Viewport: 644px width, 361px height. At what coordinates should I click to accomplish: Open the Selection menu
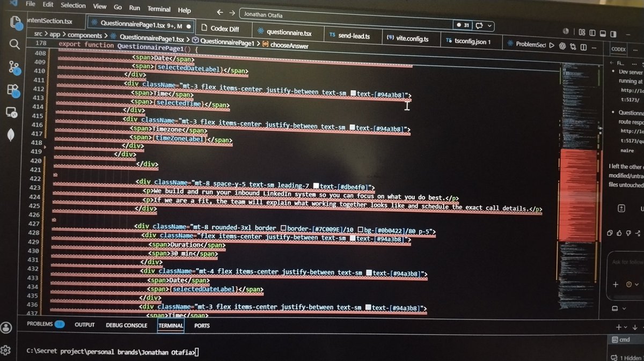[73, 5]
